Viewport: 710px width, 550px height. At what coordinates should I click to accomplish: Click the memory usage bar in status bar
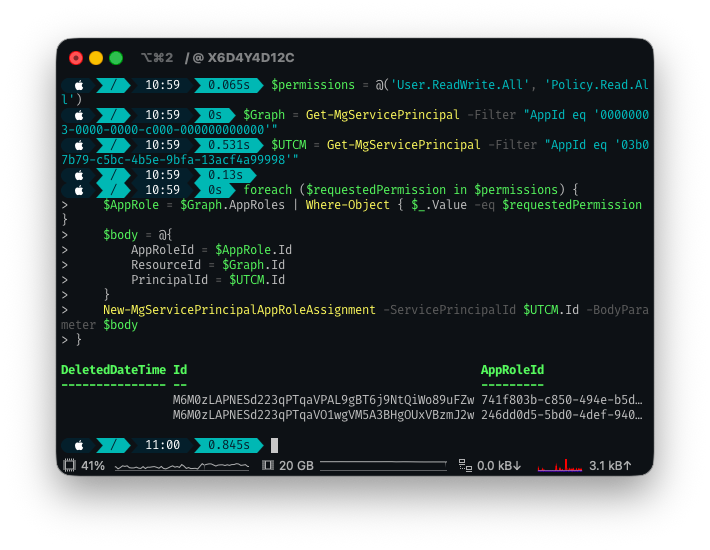tap(383, 465)
